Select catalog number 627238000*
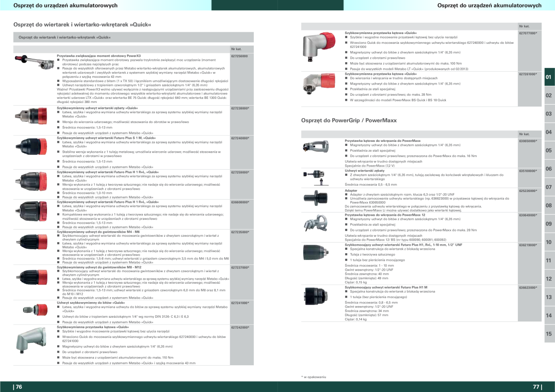The image size is (555, 392). coord(240,108)
